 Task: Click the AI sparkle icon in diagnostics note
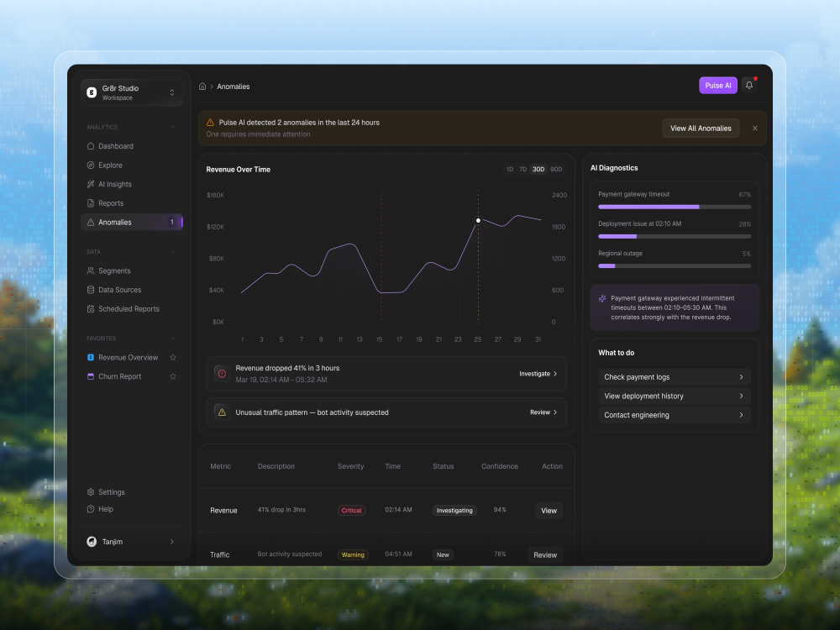pos(602,299)
